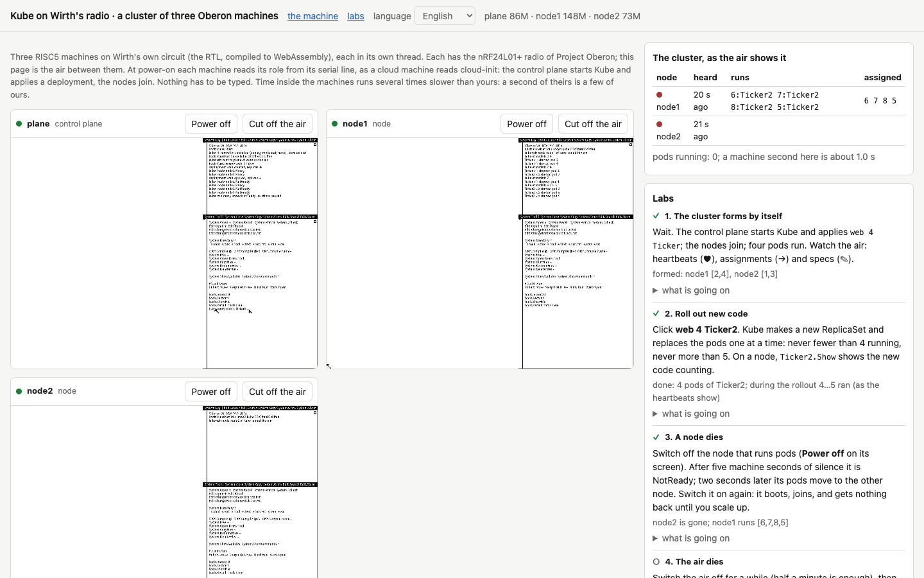Screen dimensions: 924x578
Task: Click the green status dot for node1
Action: (335, 124)
